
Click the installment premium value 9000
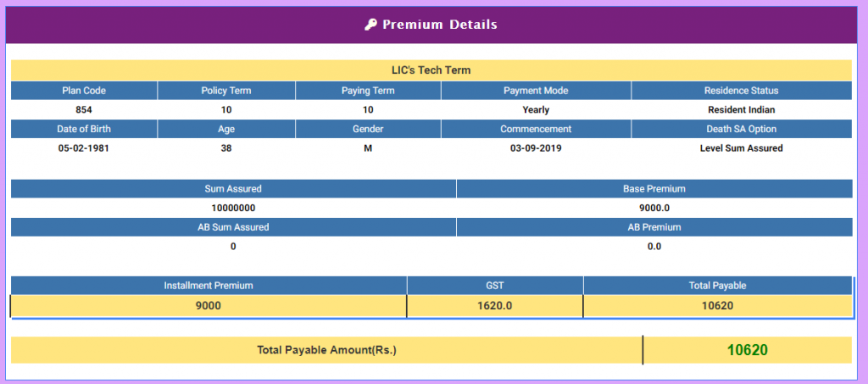coord(209,305)
